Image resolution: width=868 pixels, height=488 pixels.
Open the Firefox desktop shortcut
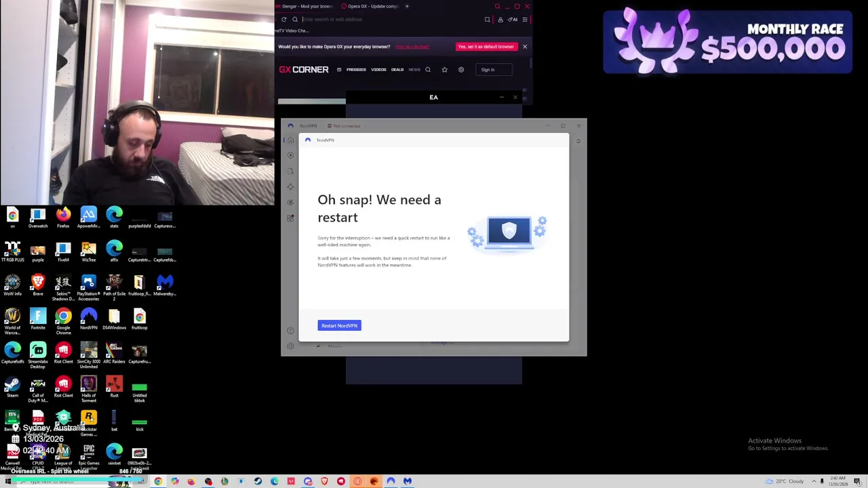(x=63, y=218)
